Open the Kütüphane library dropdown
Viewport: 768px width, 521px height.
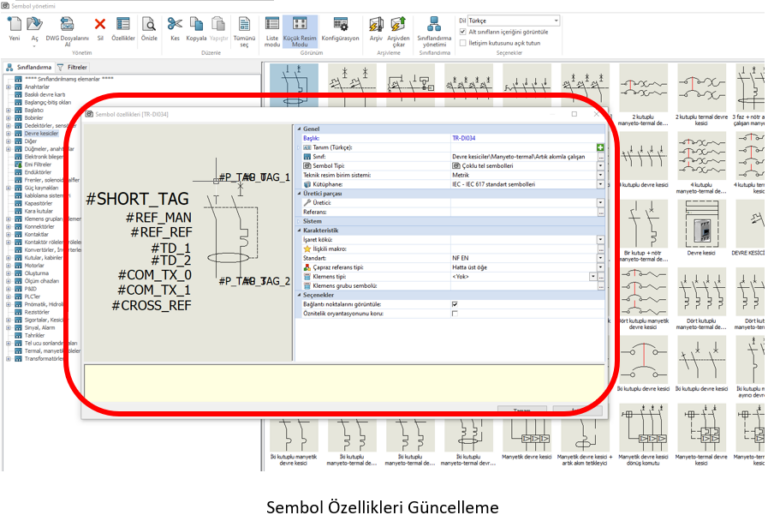tap(600, 185)
